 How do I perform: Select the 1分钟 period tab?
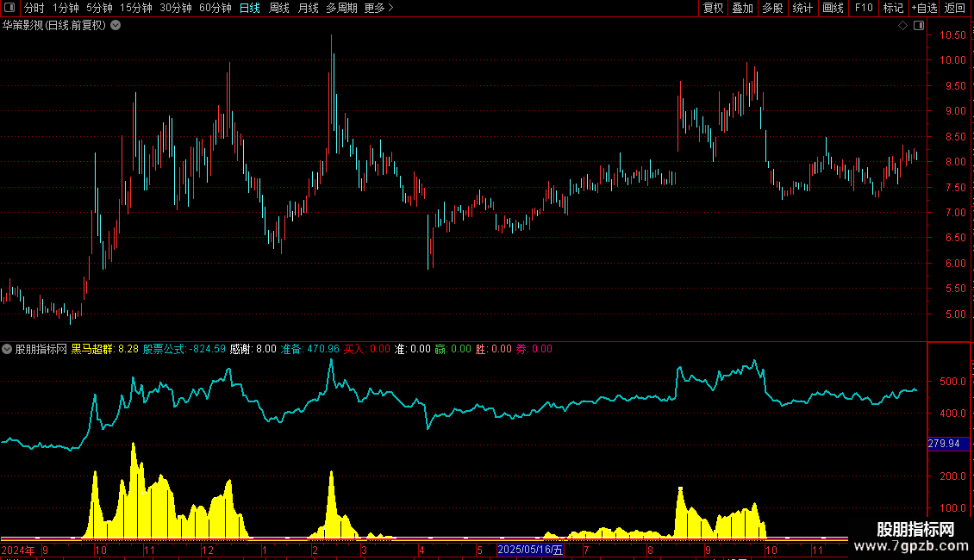pyautogui.click(x=66, y=8)
